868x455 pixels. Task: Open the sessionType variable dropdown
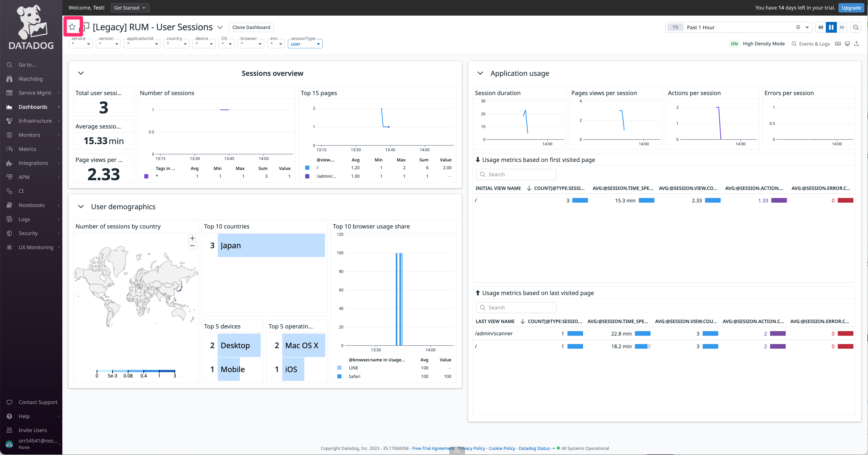coord(305,44)
